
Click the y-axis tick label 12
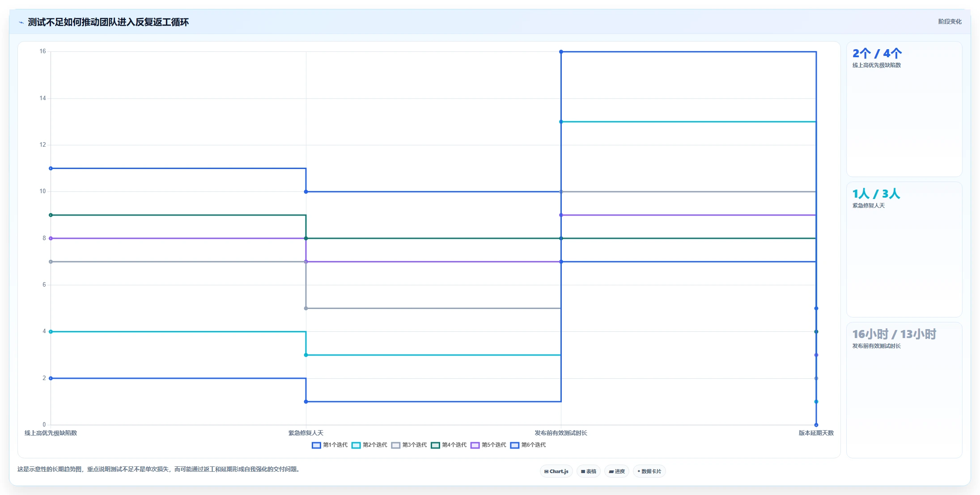click(42, 145)
